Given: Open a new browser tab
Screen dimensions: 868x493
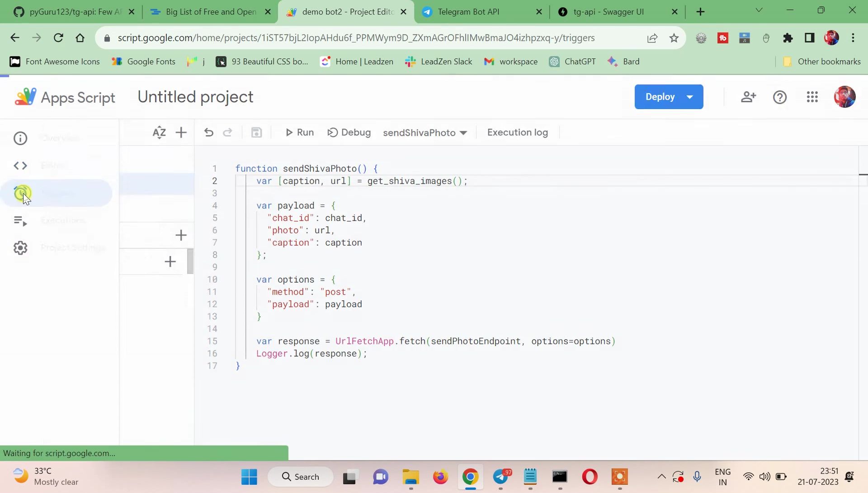Looking at the screenshot, I should [700, 12].
